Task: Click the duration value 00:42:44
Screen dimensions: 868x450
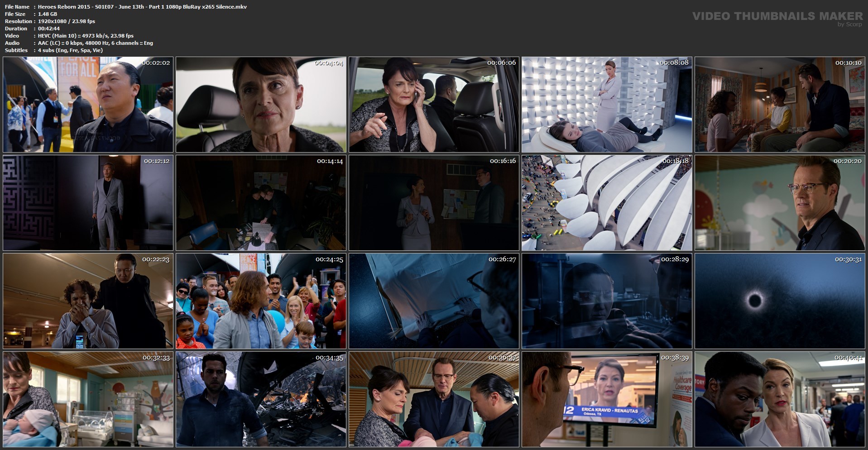Action: pos(49,29)
